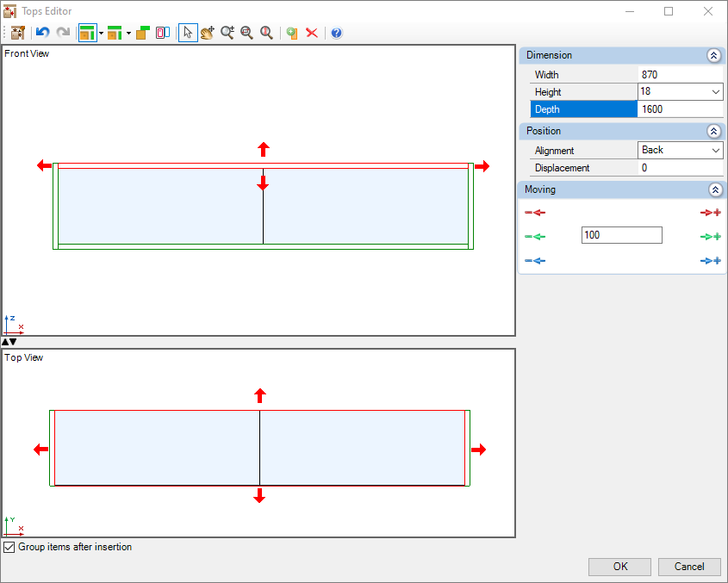Click the green minus left-arrow move button
The height and width of the screenshot is (583, 728).
point(535,237)
